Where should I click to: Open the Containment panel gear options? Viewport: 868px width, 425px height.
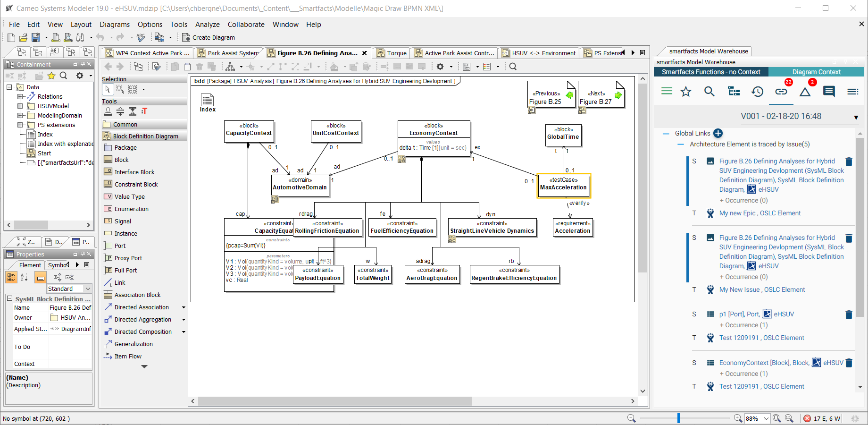80,76
